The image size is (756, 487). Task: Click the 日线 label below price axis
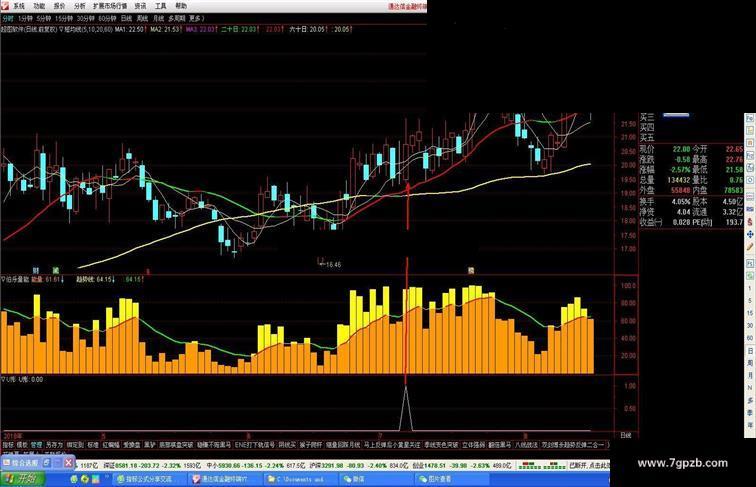626,435
